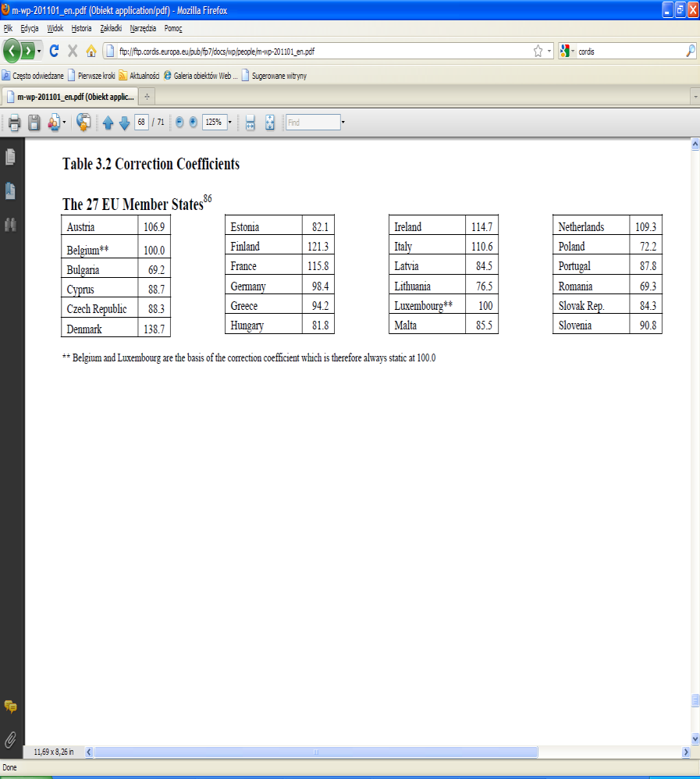
Task: Open the Comments side panel icon
Action: [10, 706]
